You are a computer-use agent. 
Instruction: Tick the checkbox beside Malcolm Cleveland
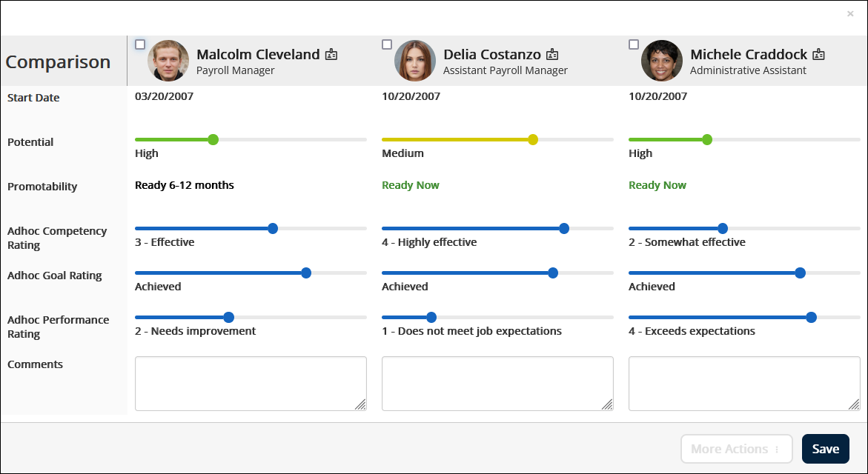(140, 44)
